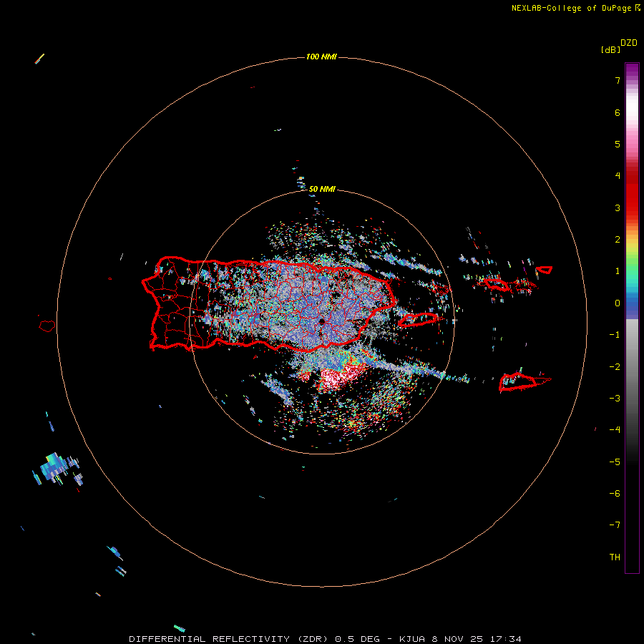The height and width of the screenshot is (644, 644).
Task: Click the 100 NMI range ring label
Action: pos(321,57)
